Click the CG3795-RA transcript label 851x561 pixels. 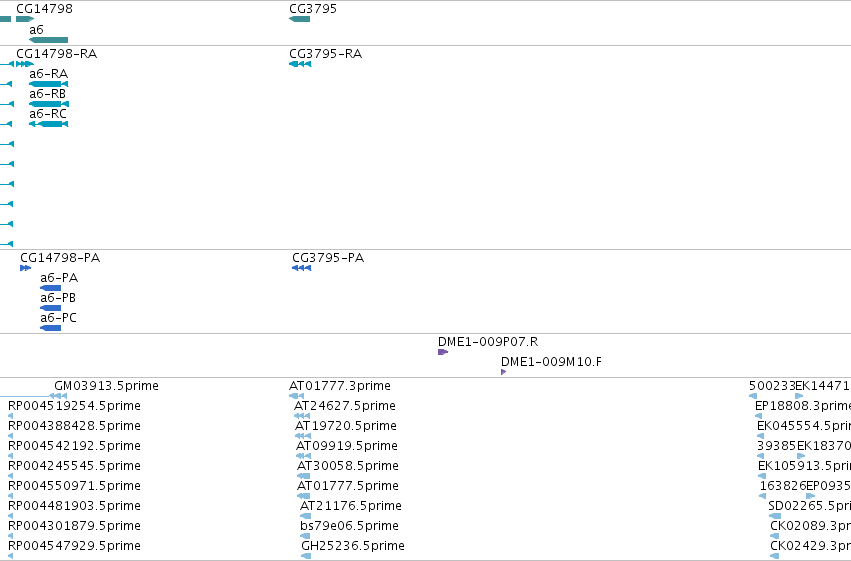point(325,54)
